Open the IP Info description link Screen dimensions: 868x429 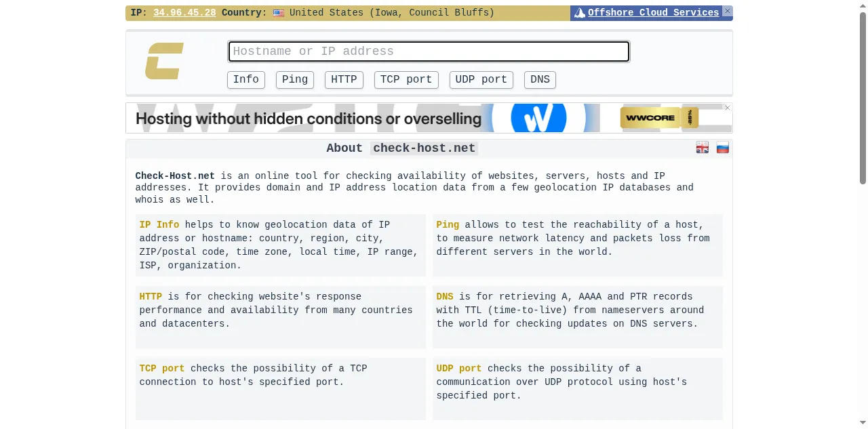[159, 225]
